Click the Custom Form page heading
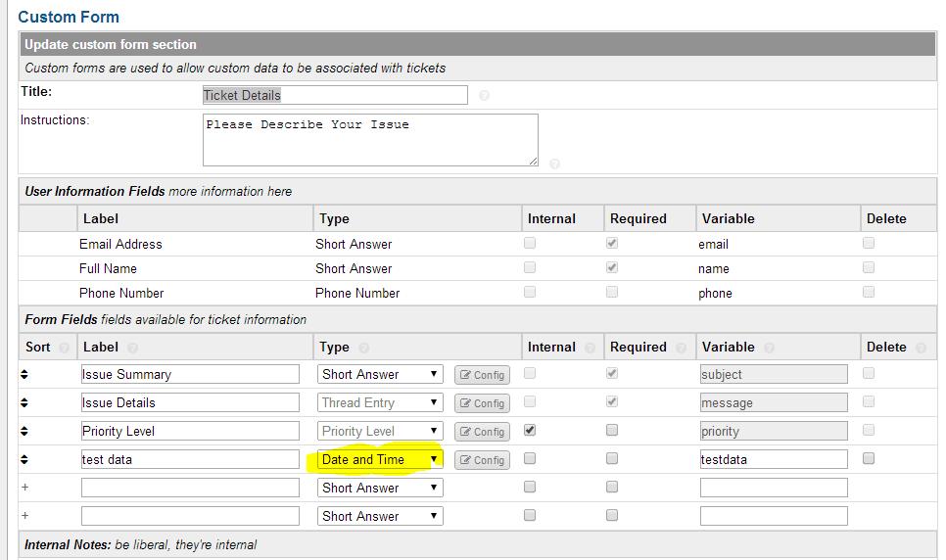Image resolution: width=946 pixels, height=560 pixels. [x=69, y=17]
